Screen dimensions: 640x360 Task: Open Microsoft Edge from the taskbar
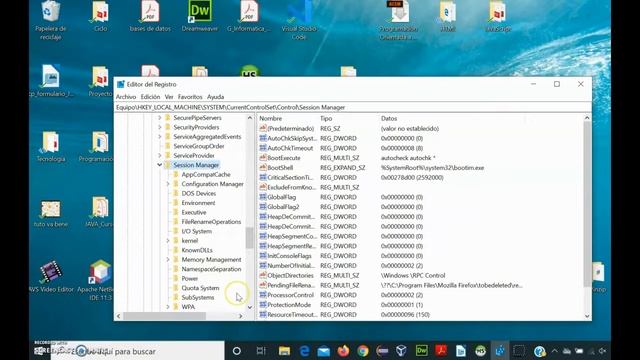304,351
